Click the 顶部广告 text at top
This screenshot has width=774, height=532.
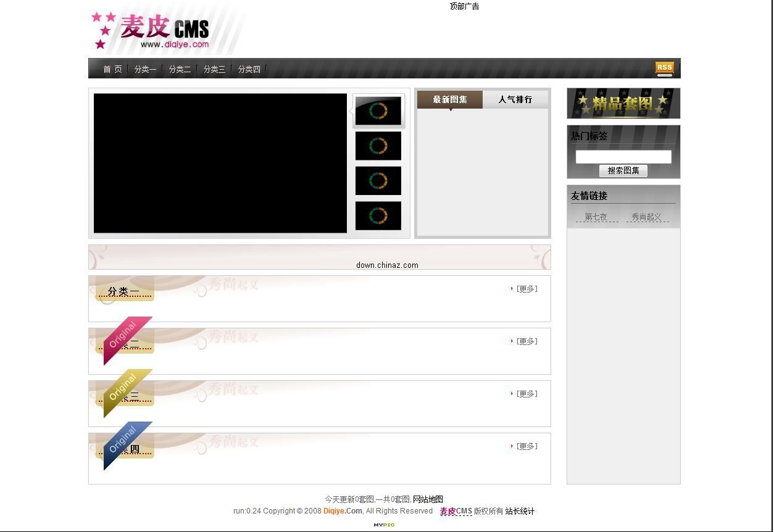[x=464, y=6]
